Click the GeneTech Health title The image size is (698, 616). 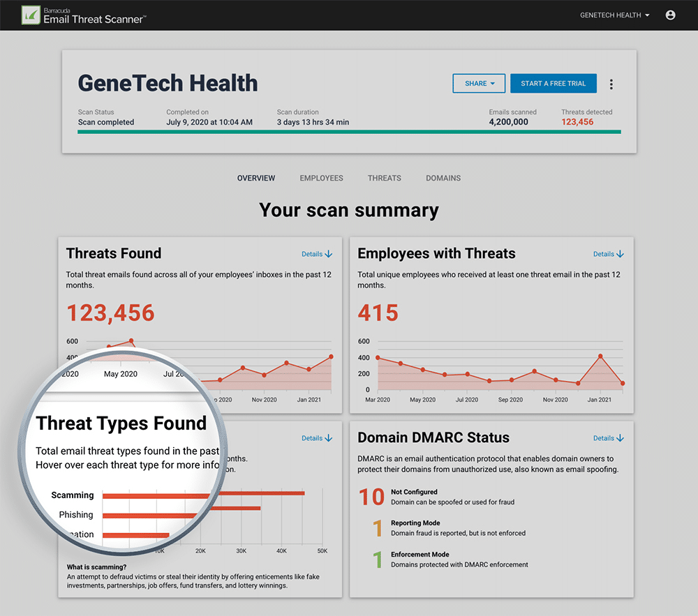168,83
